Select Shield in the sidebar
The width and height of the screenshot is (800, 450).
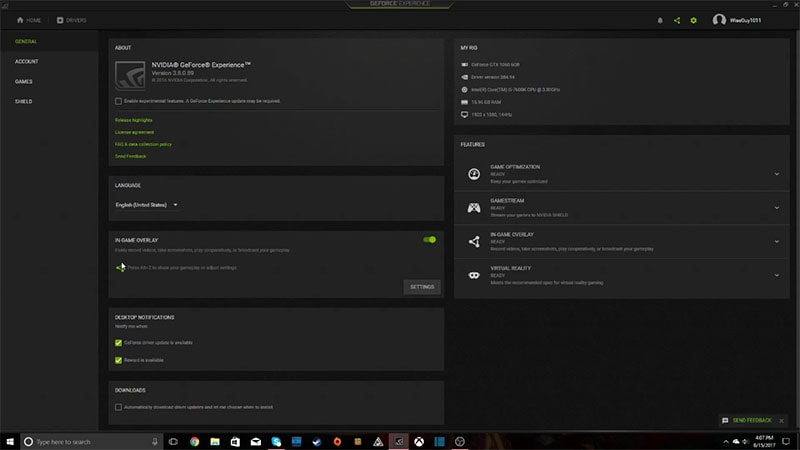coord(23,102)
